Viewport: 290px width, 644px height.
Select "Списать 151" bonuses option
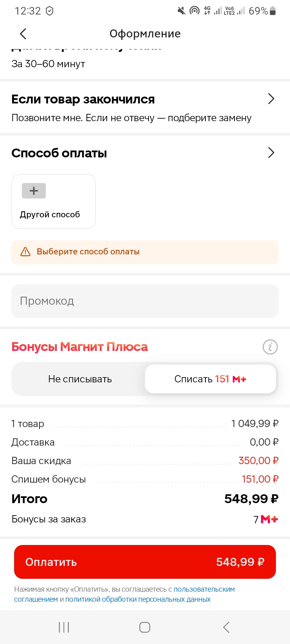[210, 379]
